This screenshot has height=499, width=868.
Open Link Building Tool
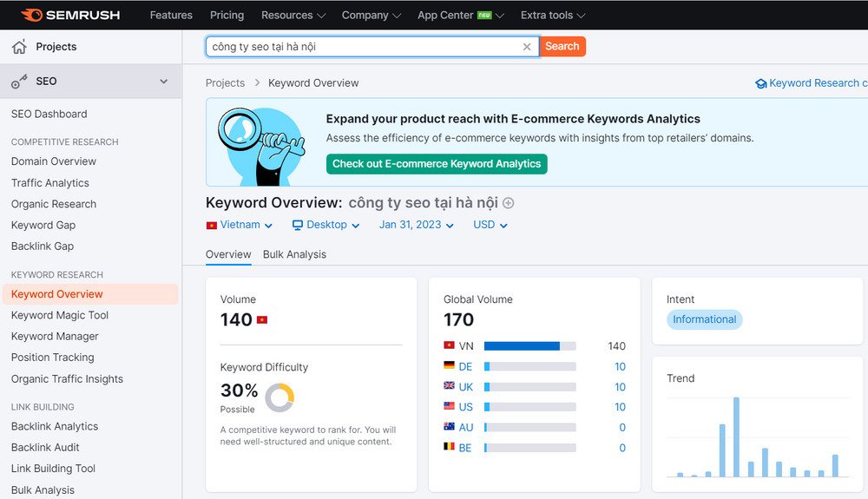coord(53,469)
